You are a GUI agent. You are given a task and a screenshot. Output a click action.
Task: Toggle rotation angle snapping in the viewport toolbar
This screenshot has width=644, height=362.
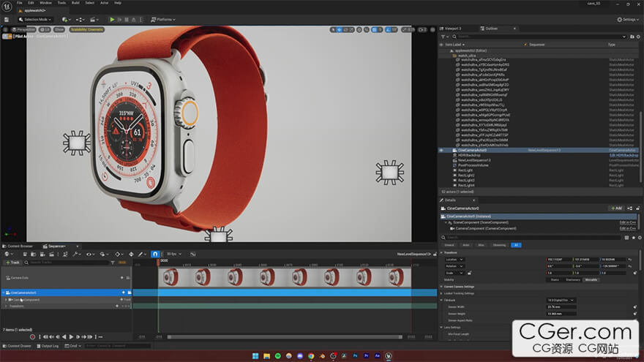click(388, 29)
